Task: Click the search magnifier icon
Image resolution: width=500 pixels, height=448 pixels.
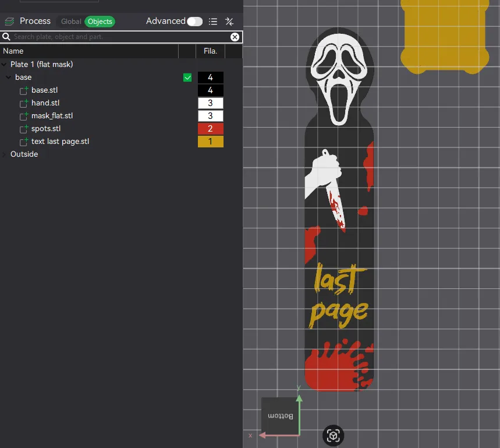Action: click(x=6, y=37)
